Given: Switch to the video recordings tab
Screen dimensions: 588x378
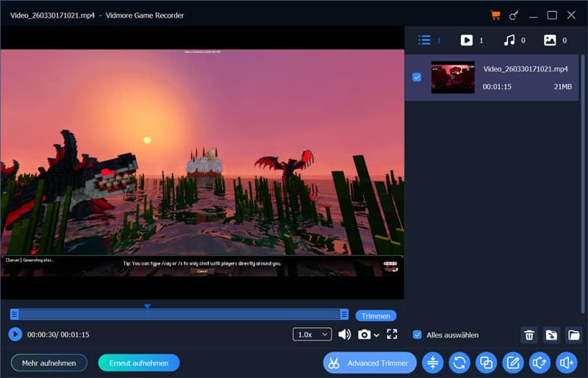Looking at the screenshot, I should [467, 40].
